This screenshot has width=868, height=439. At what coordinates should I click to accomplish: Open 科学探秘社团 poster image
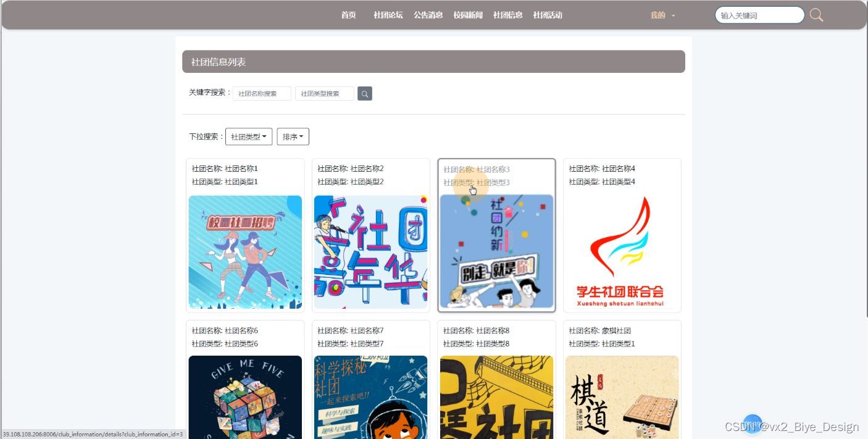(x=371, y=397)
